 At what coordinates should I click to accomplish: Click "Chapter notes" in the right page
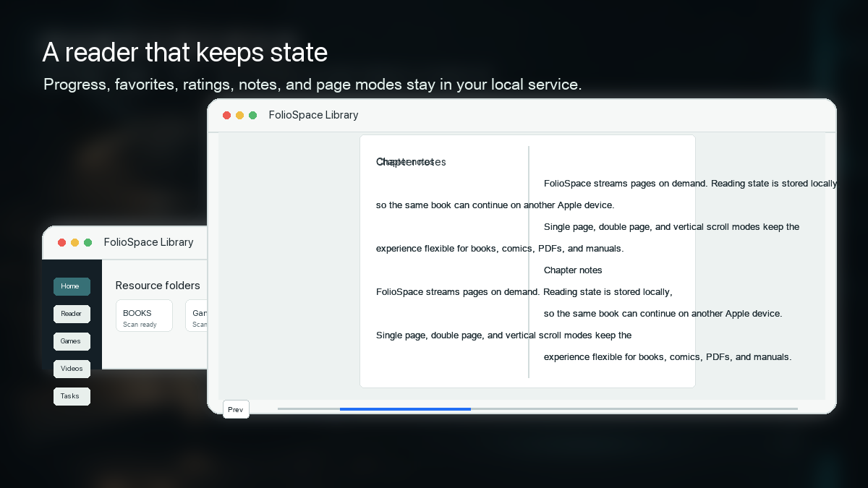coord(573,270)
